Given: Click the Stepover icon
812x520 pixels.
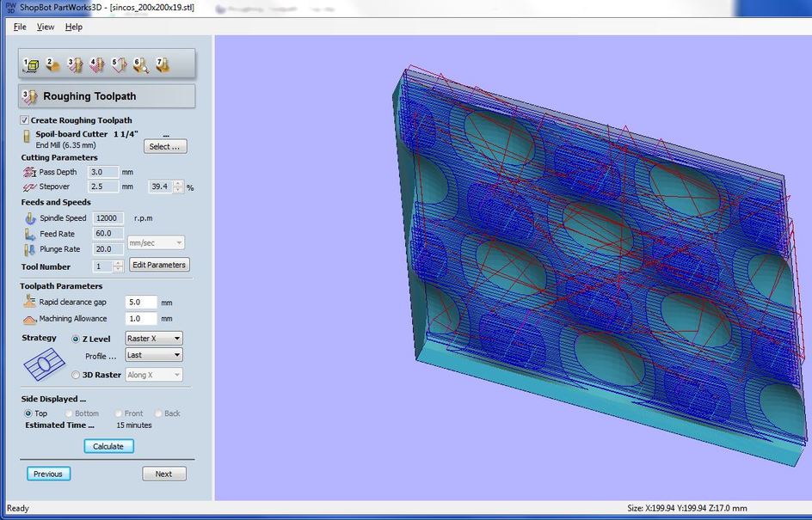Looking at the screenshot, I should coord(29,187).
